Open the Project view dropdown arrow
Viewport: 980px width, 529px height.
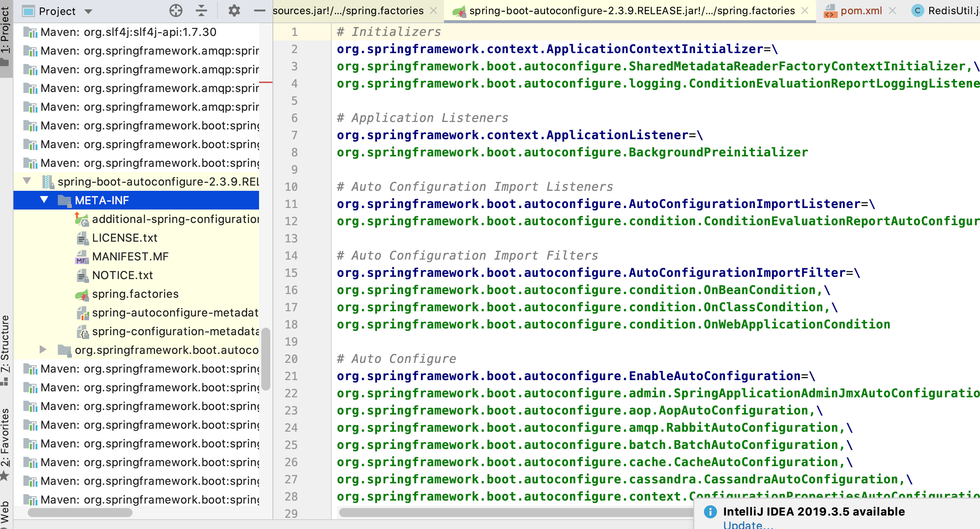[x=88, y=11]
